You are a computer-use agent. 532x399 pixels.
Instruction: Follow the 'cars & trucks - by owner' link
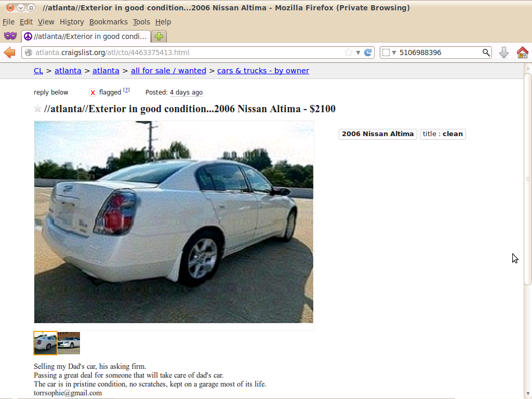pyautogui.click(x=263, y=71)
